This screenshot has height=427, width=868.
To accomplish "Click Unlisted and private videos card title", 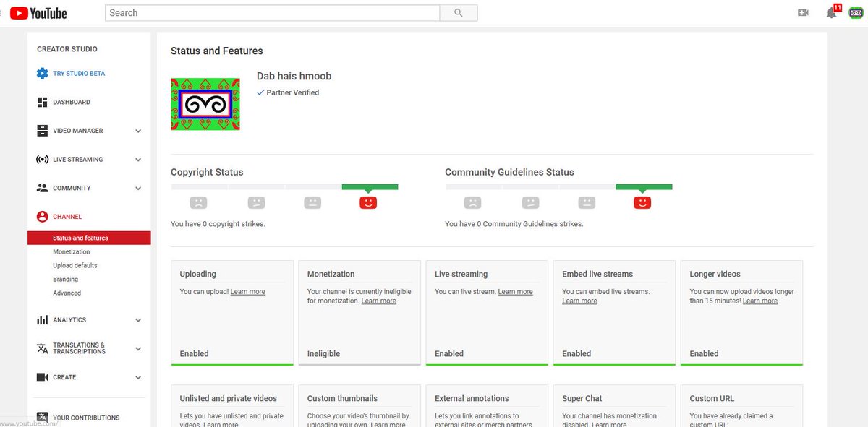I will coord(229,398).
